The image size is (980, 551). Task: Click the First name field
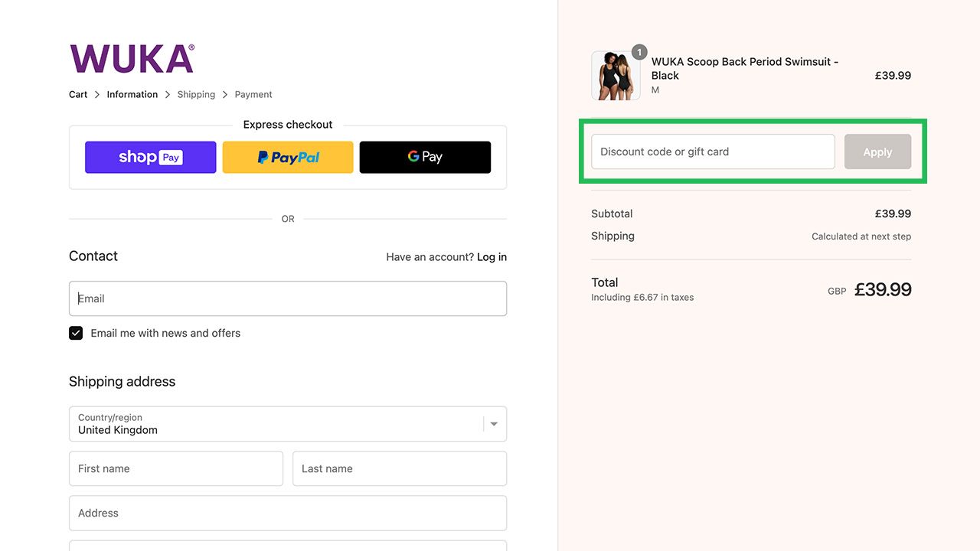click(176, 468)
